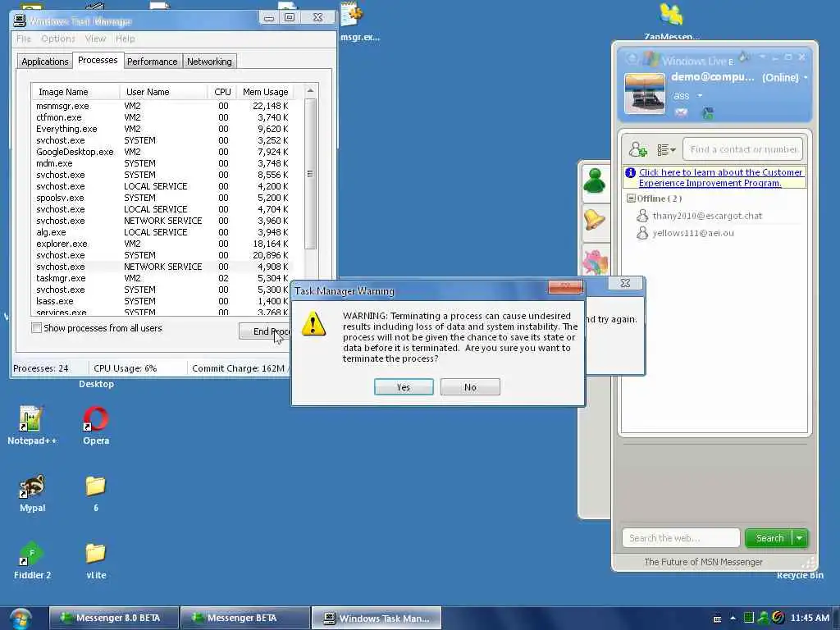Select the GoogleDesktop.exe process row
The height and width of the screenshot is (630, 840).
162,152
